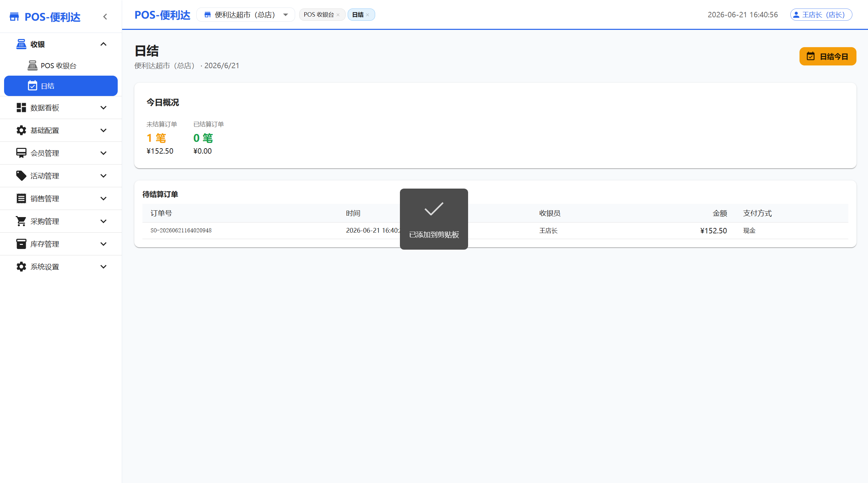
Task: Click the 收银员 column header
Action: pos(550,213)
